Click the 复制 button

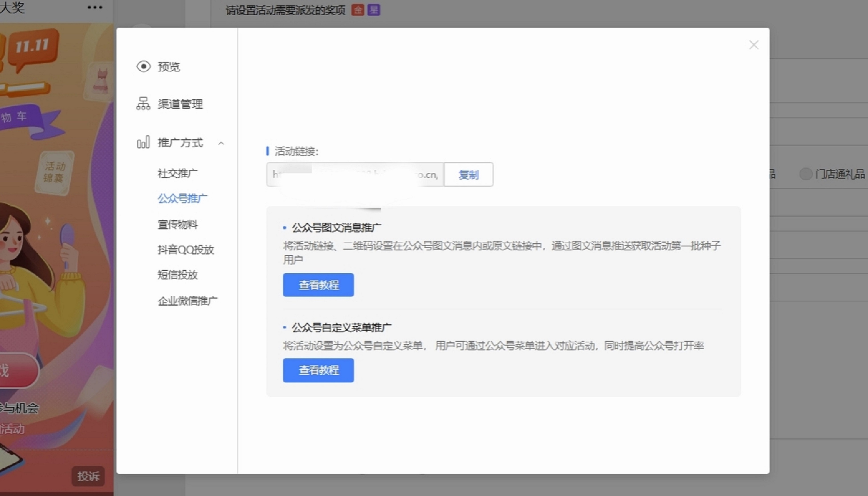(468, 175)
